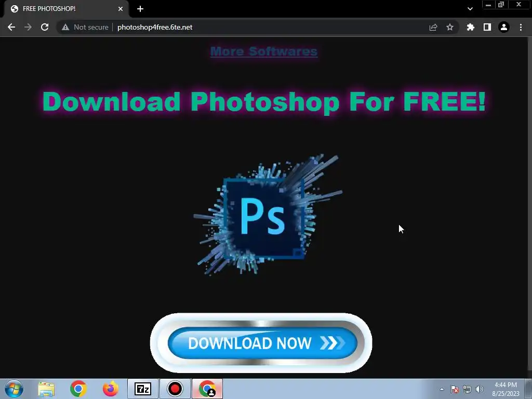Click the Photoshop Ps logo image

point(268,214)
